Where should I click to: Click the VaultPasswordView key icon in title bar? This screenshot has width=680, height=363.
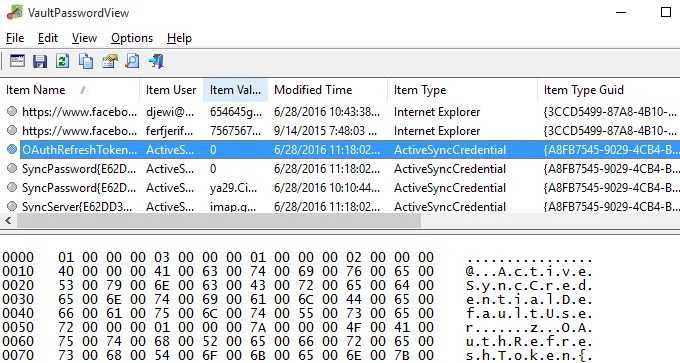point(14,13)
